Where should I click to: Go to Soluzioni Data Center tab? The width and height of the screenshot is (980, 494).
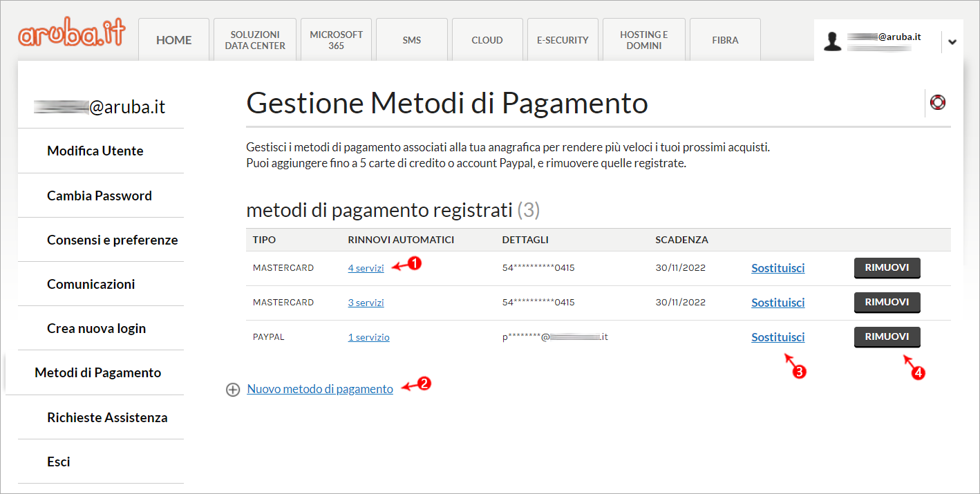(255, 40)
